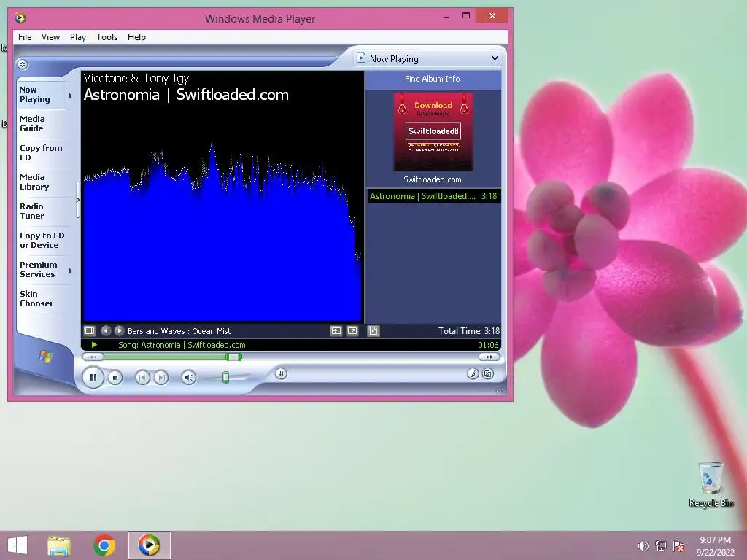Open the File menu
The width and height of the screenshot is (747, 560).
point(25,37)
